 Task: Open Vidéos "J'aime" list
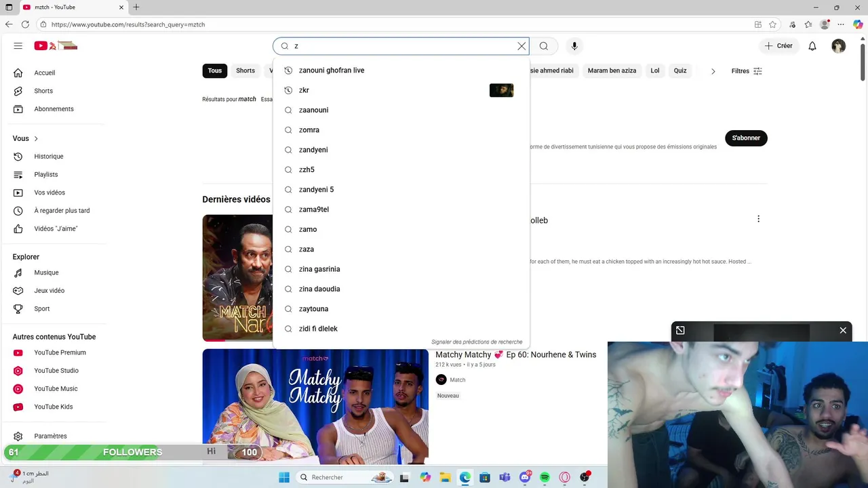pos(54,229)
